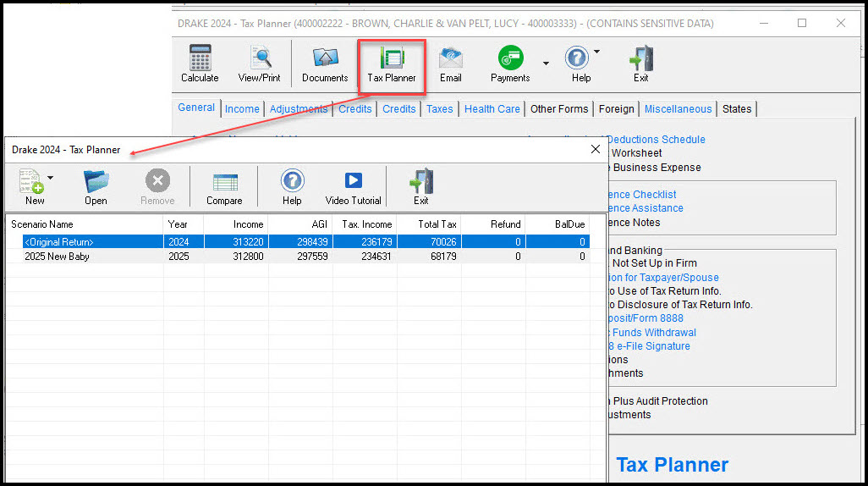Create a New scenario in Tax Planner
Image resolution: width=868 pixels, height=486 pixels.
tap(31, 181)
